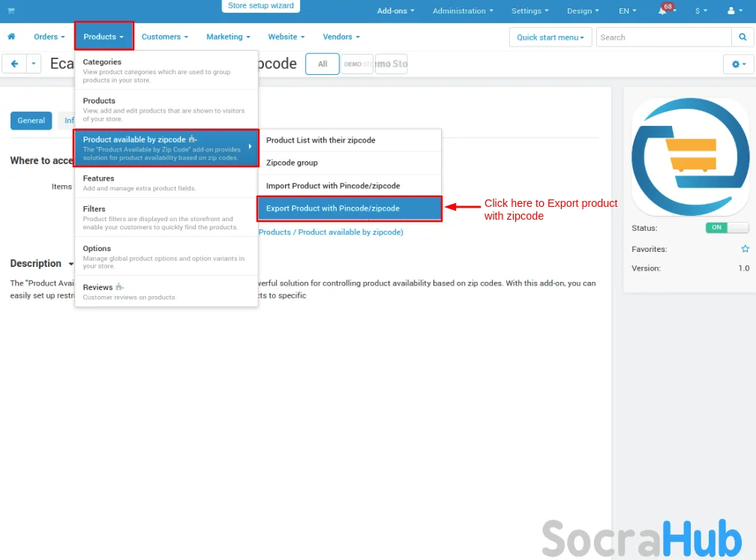Open the Website menu

click(x=286, y=37)
